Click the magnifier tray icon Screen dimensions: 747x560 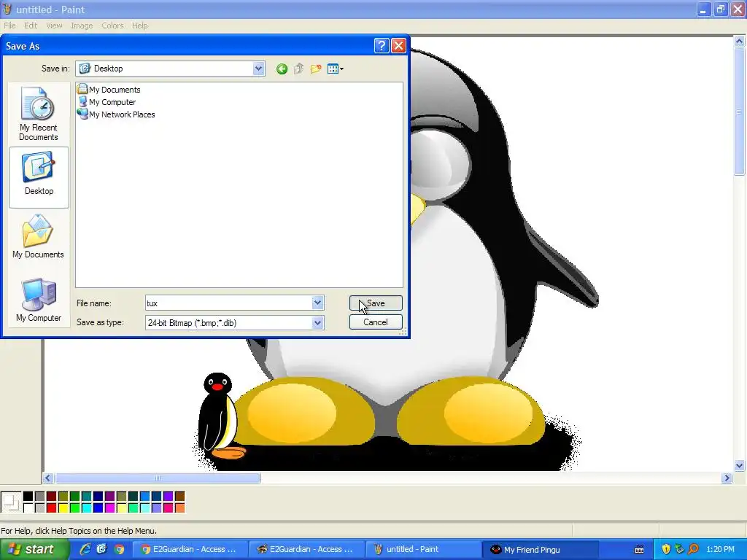pyautogui.click(x=693, y=549)
